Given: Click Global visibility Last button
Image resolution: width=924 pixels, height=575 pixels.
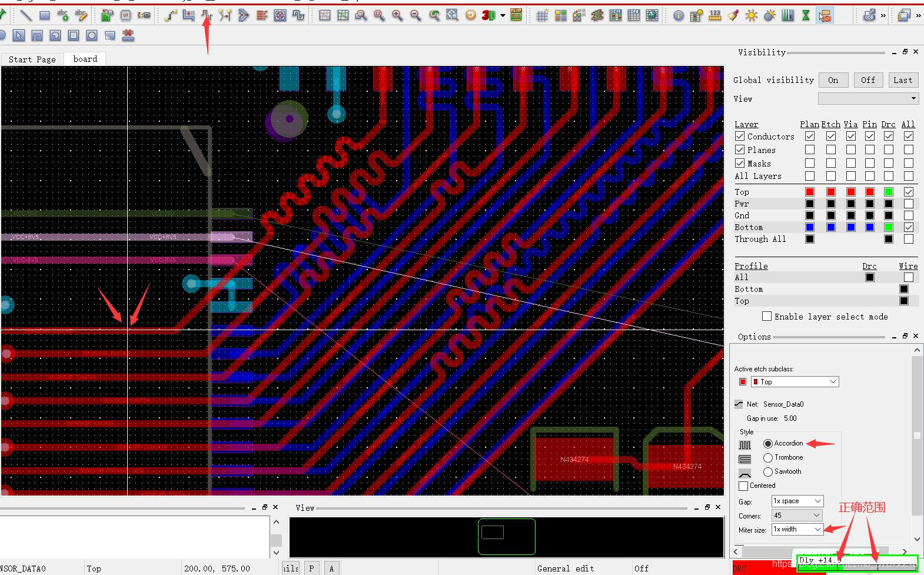Looking at the screenshot, I should pos(903,80).
